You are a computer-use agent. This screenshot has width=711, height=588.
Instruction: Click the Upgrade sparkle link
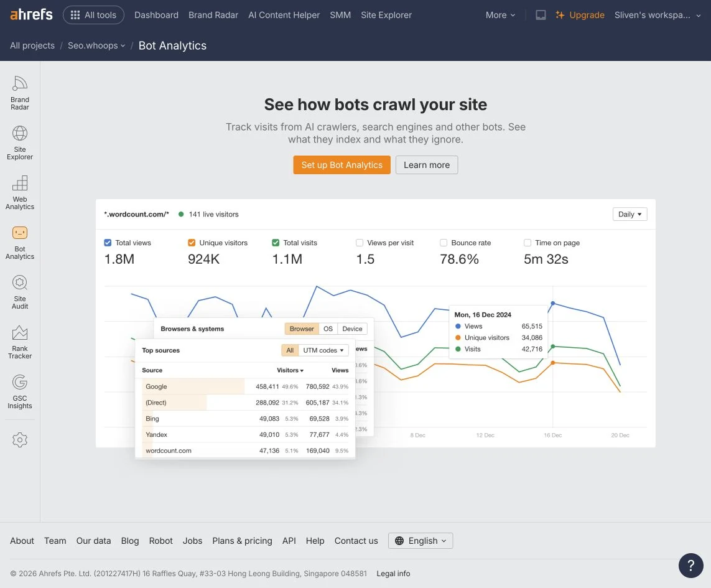580,15
